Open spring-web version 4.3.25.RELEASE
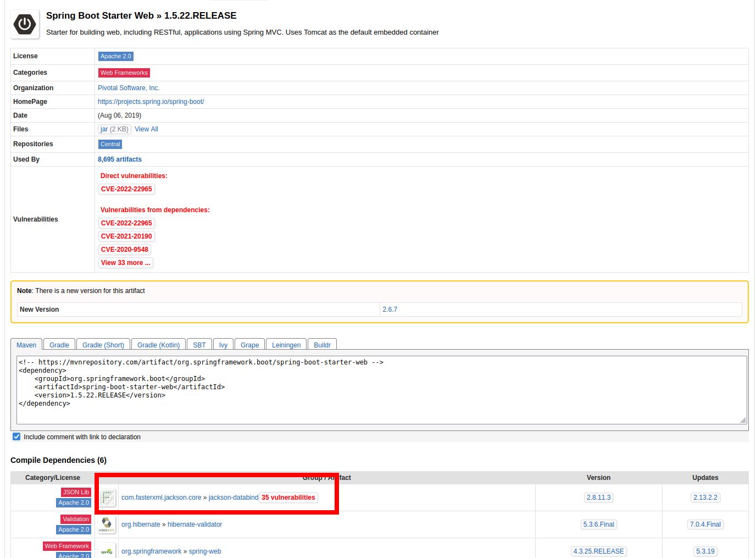756x558 pixels. [599, 551]
